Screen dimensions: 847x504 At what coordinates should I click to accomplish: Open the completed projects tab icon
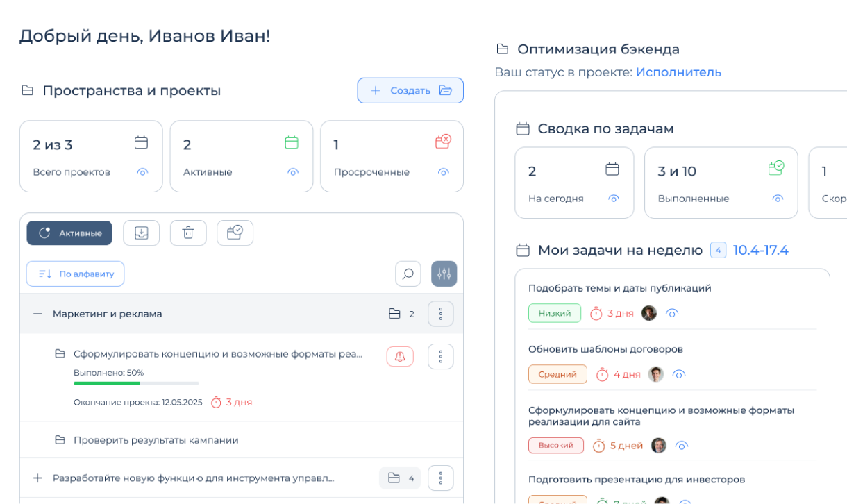[235, 233]
